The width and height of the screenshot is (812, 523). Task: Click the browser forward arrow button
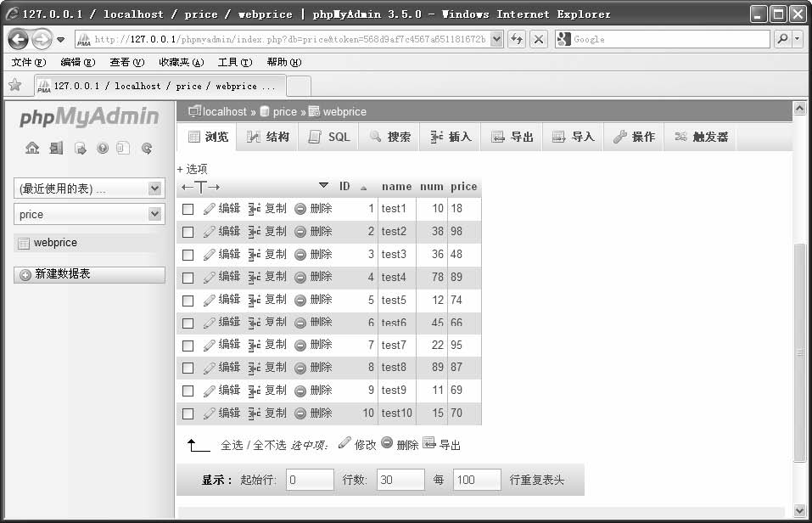[x=42, y=39]
